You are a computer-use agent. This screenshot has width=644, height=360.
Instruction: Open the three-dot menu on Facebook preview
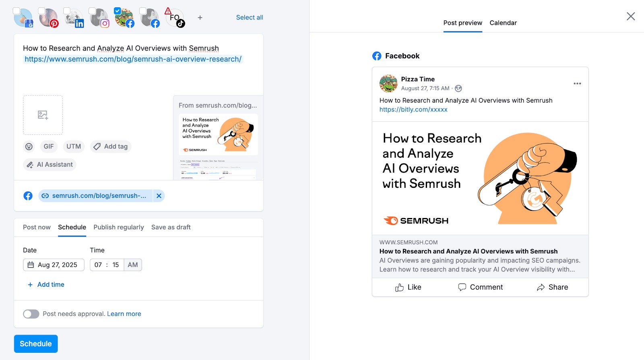(577, 84)
